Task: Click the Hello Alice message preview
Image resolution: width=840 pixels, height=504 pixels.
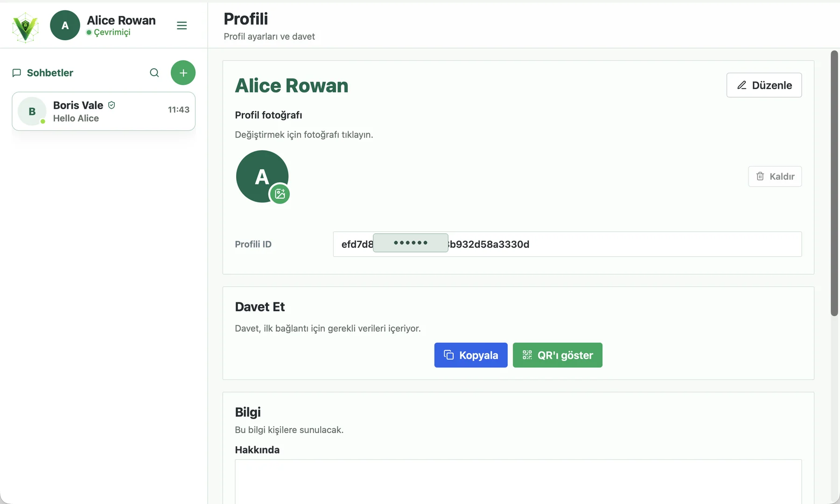Action: tap(76, 119)
